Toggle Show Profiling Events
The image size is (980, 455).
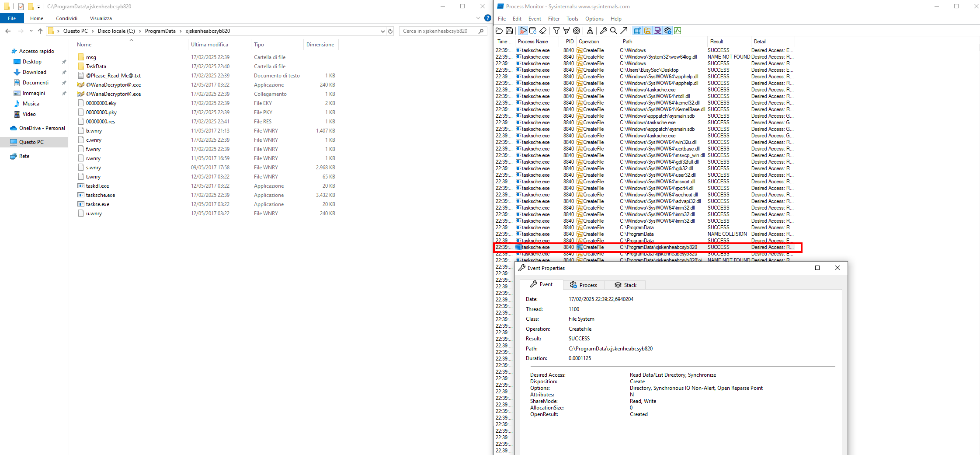tap(678, 31)
